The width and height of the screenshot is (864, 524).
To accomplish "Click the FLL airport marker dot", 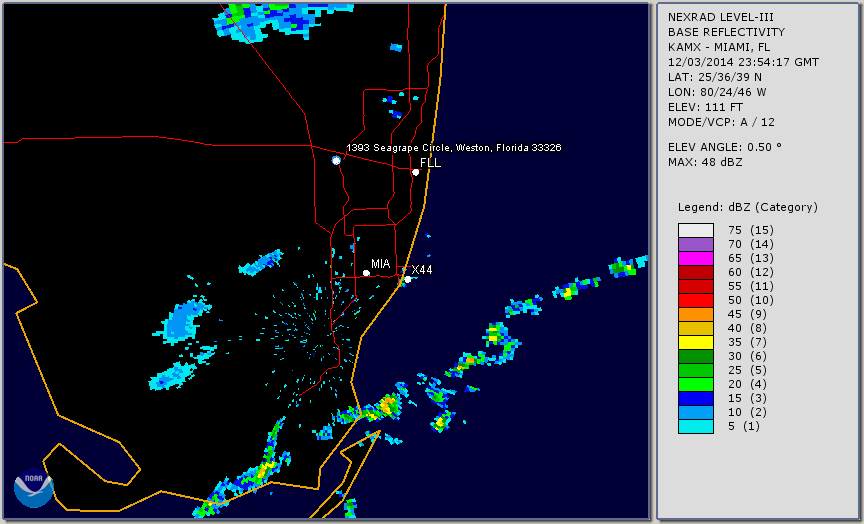I will (415, 172).
